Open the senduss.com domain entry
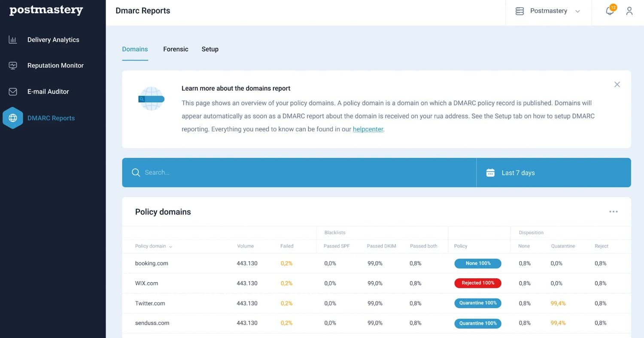This screenshot has width=644, height=338. 152,323
